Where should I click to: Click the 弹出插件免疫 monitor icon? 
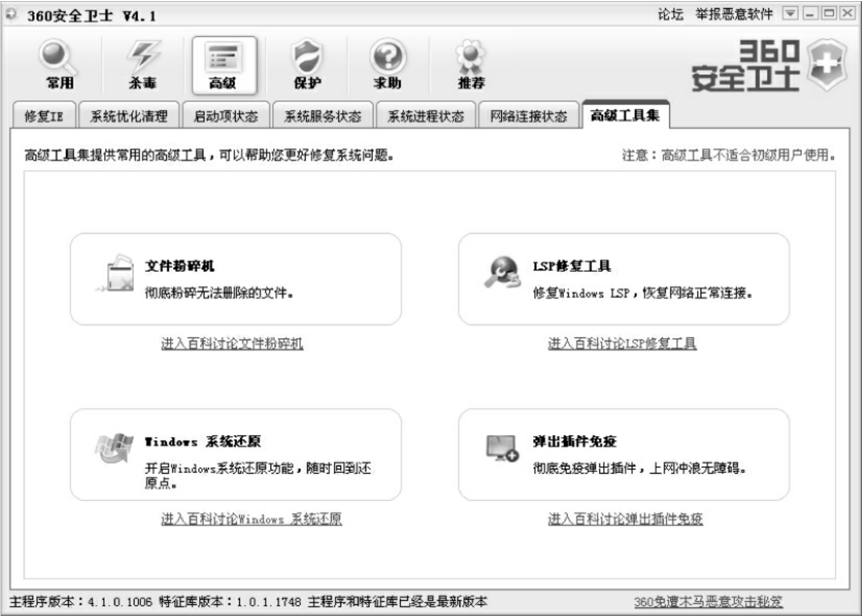coord(502,448)
